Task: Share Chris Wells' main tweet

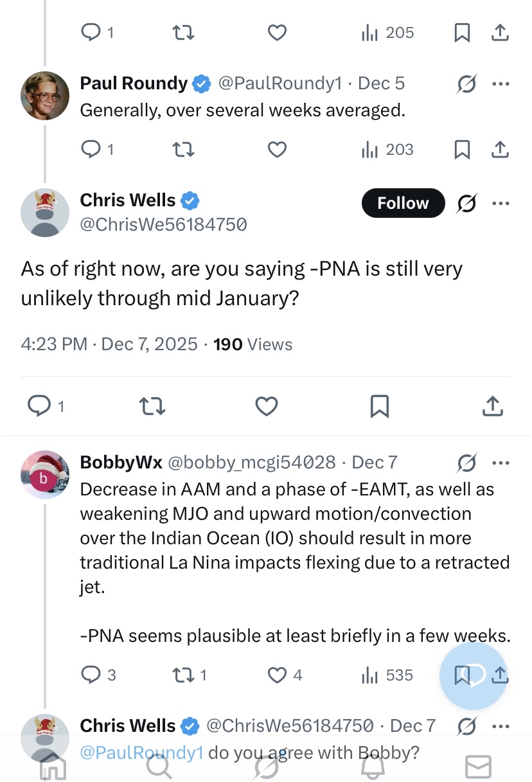Action: coord(492,406)
